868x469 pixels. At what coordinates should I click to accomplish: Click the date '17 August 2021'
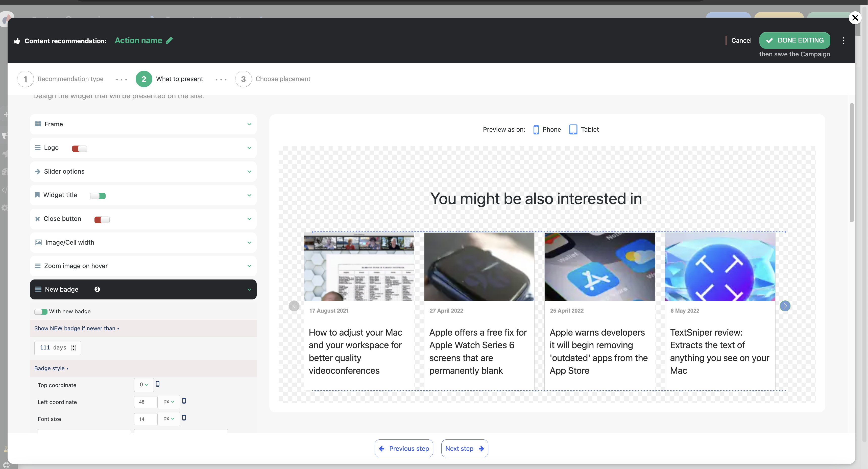tap(329, 311)
